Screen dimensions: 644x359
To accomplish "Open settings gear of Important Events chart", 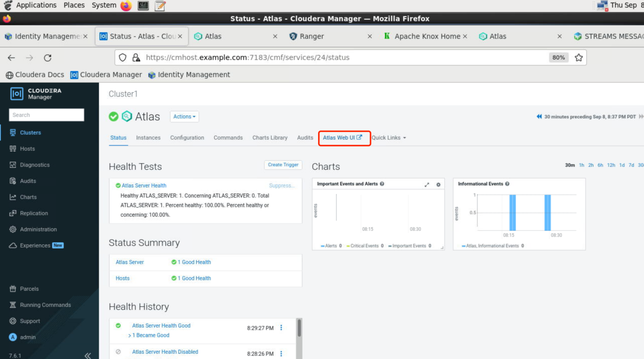I will 438,185.
